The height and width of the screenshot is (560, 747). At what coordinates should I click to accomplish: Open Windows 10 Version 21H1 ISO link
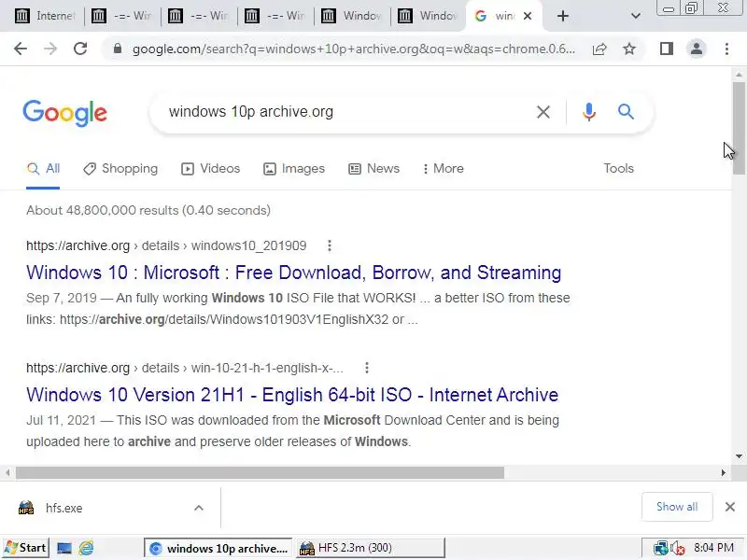click(292, 395)
